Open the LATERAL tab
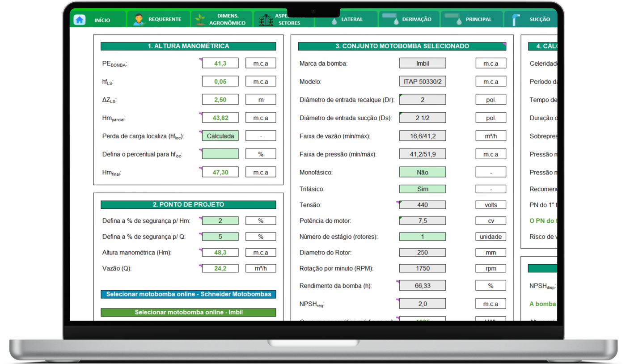 (347, 19)
